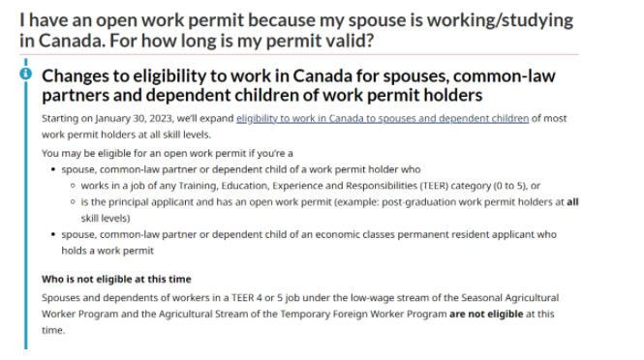The image size is (644, 360).
Task: Click the Temporary Foreign Worker Program text
Action: [x=363, y=314]
